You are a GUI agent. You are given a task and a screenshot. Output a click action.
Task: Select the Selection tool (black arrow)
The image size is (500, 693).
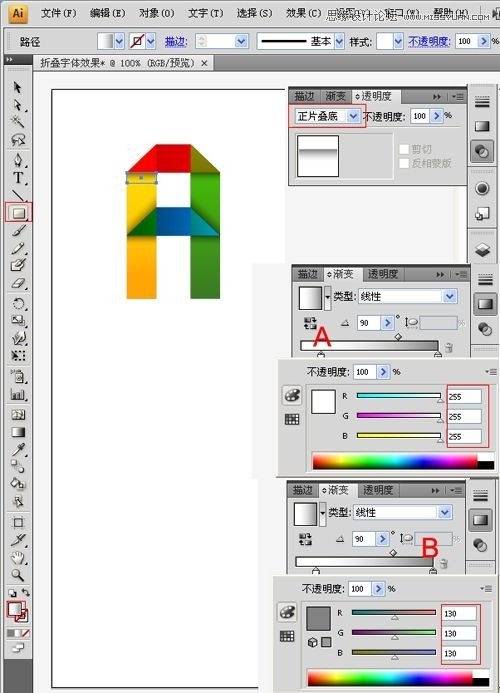(x=18, y=87)
